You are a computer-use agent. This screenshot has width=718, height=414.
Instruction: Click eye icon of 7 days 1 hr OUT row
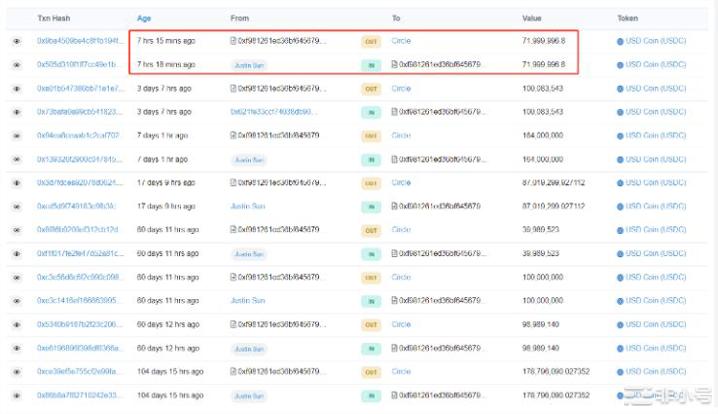[17, 136]
